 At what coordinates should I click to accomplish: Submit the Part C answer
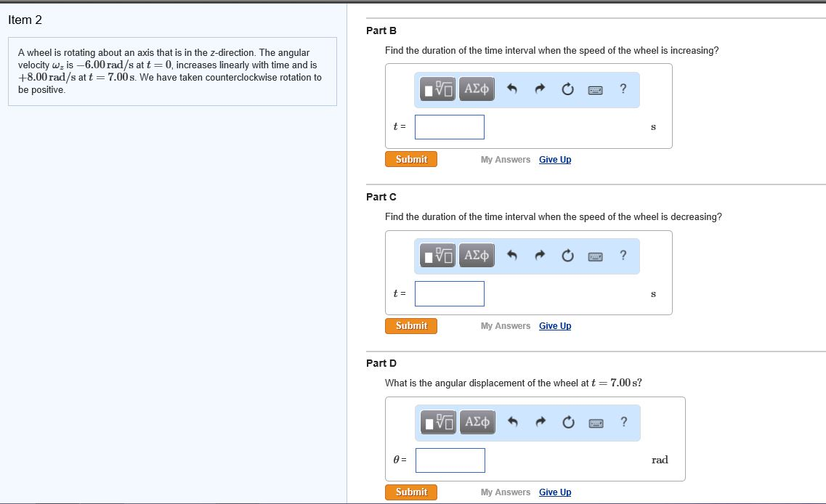coord(411,325)
